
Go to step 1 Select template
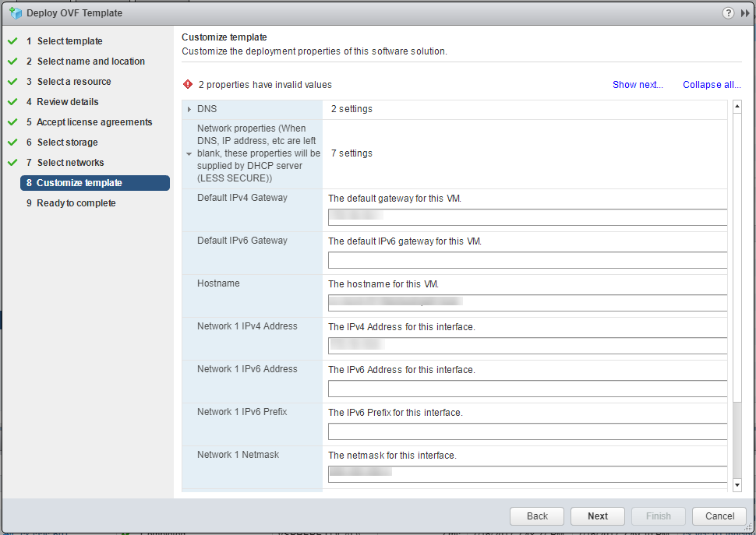tap(69, 41)
